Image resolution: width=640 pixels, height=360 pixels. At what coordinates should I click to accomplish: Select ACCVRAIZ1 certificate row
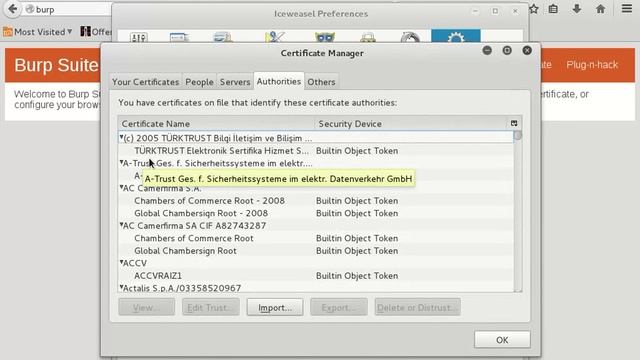(x=316, y=276)
